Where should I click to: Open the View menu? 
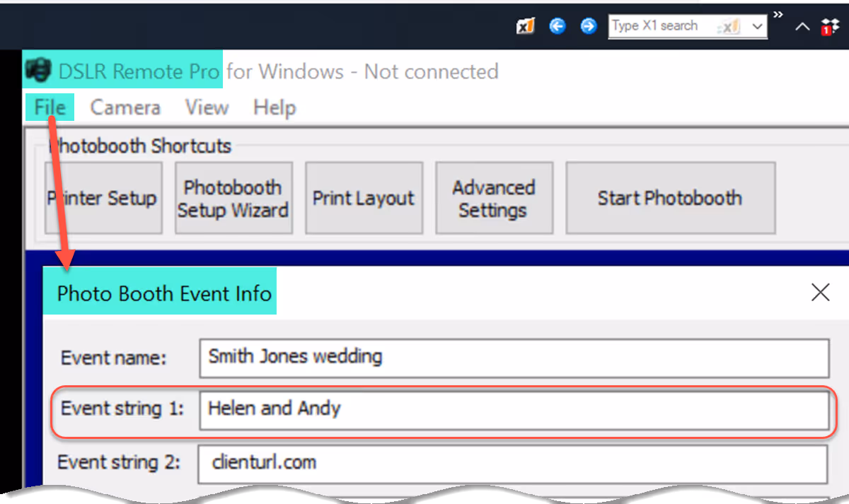tap(207, 107)
